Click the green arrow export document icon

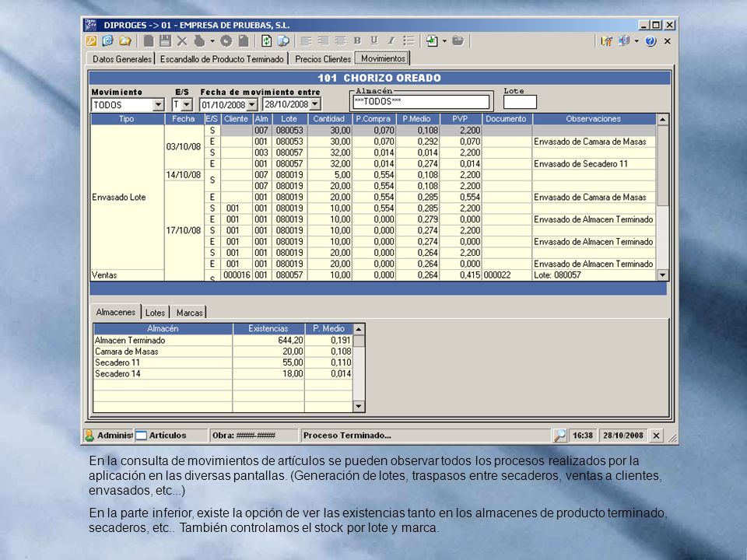coord(432,41)
